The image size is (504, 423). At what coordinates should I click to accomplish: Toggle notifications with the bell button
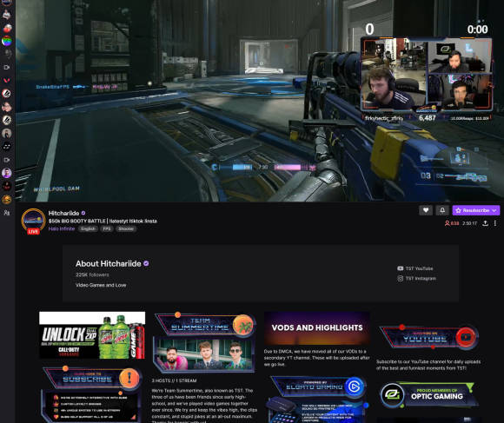coord(442,210)
